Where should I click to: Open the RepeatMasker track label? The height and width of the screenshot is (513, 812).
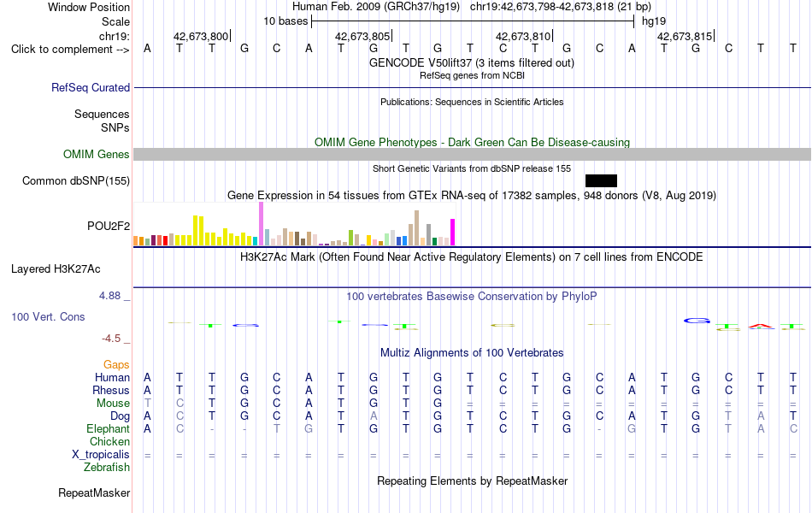94,492
